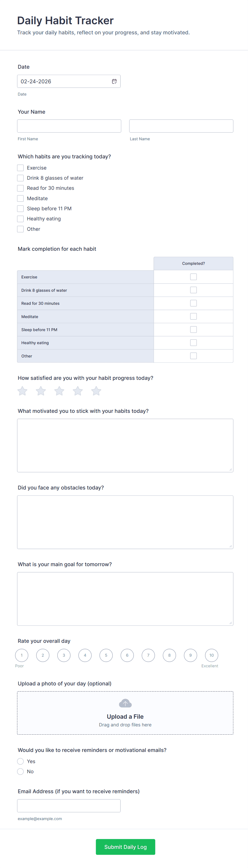Check the Exercise habit checkbox
Image resolution: width=248 pixels, height=868 pixels.
[21, 168]
